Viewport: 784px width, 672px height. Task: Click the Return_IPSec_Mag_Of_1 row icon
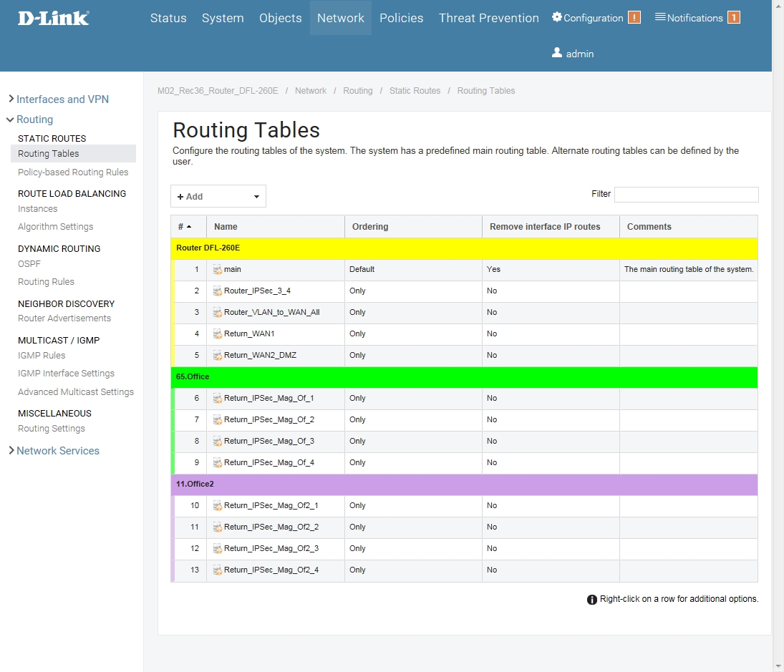tap(218, 399)
